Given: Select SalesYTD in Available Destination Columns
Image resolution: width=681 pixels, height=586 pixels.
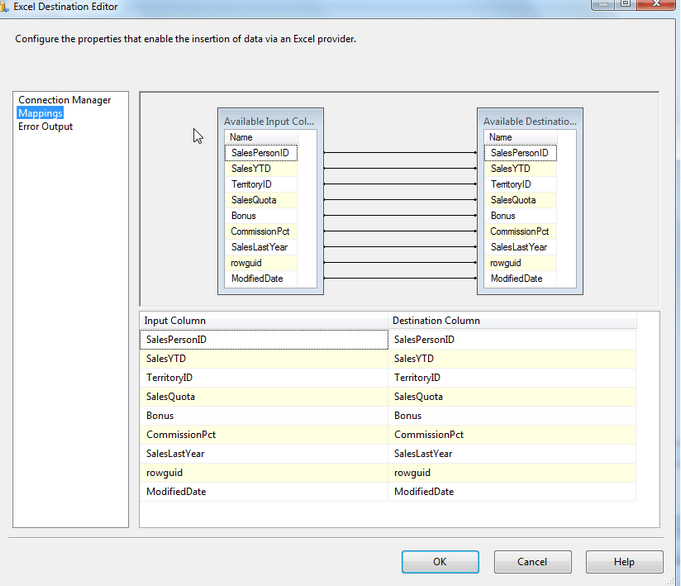Looking at the screenshot, I should click(520, 169).
